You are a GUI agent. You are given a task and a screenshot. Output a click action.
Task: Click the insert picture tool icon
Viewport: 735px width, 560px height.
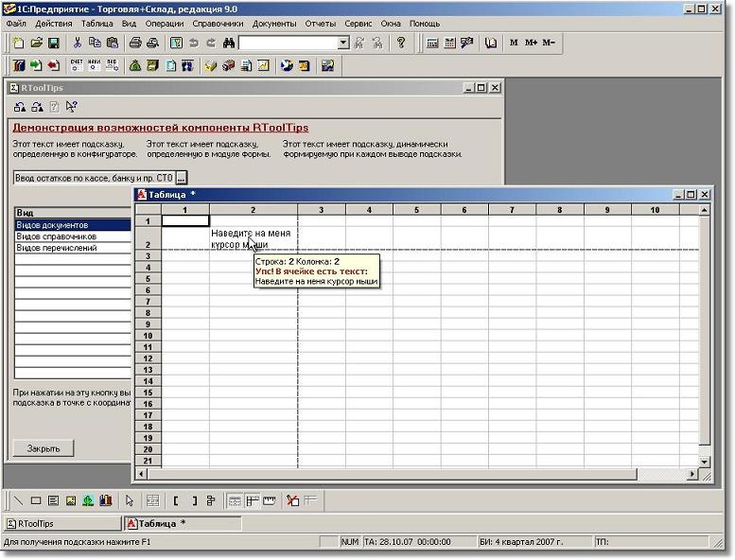point(71,500)
